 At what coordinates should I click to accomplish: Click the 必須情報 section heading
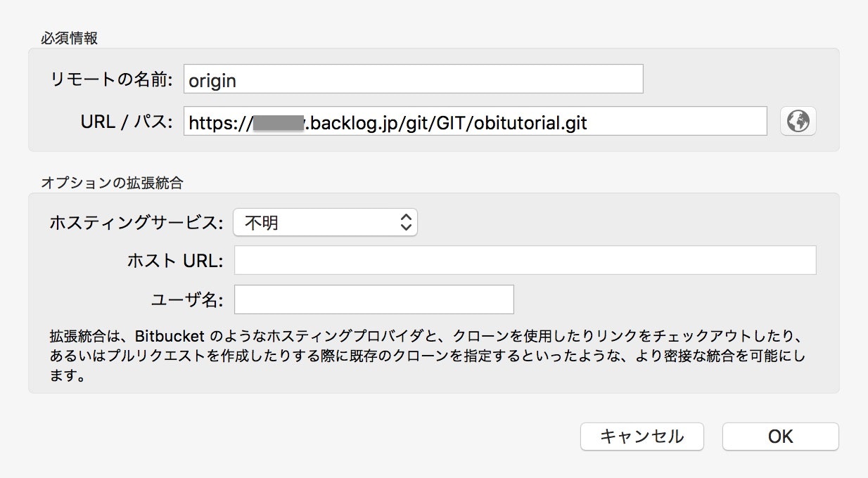[69, 38]
